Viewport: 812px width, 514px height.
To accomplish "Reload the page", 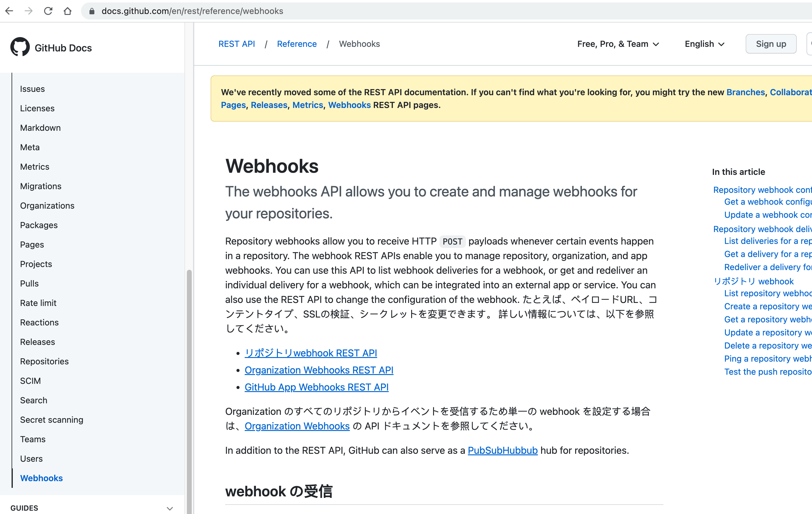I will (48, 11).
